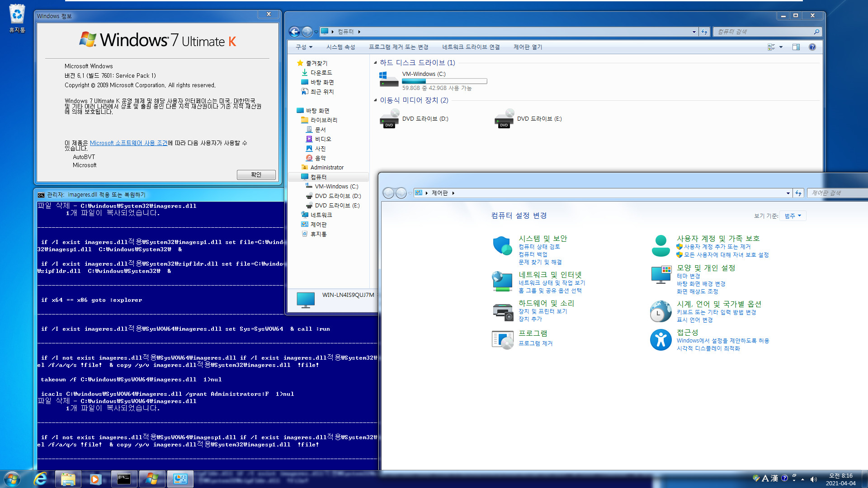This screenshot has width=868, height=488.
Task: Click the volume speaker tray icon
Action: click(x=814, y=479)
